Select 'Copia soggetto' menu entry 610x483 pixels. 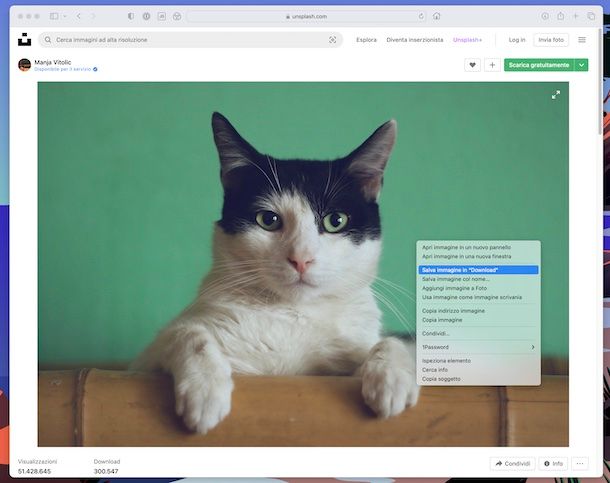click(x=479, y=379)
